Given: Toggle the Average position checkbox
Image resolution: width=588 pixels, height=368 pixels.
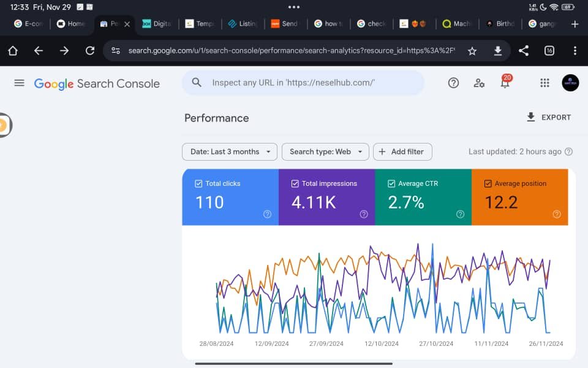Looking at the screenshot, I should point(488,183).
